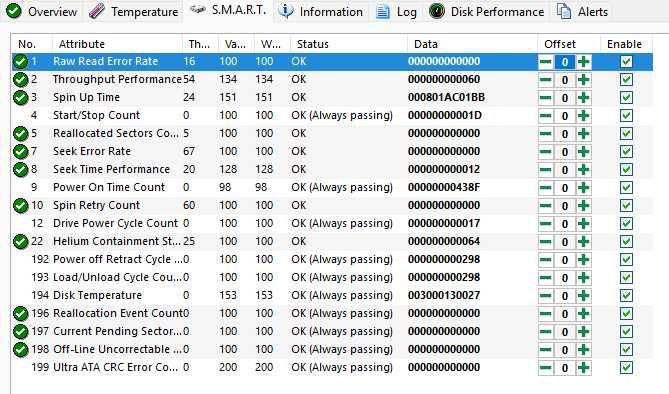The height and width of the screenshot is (394, 669).
Task: Decrease offset for Drive Power Cycle Count
Action: (x=546, y=224)
